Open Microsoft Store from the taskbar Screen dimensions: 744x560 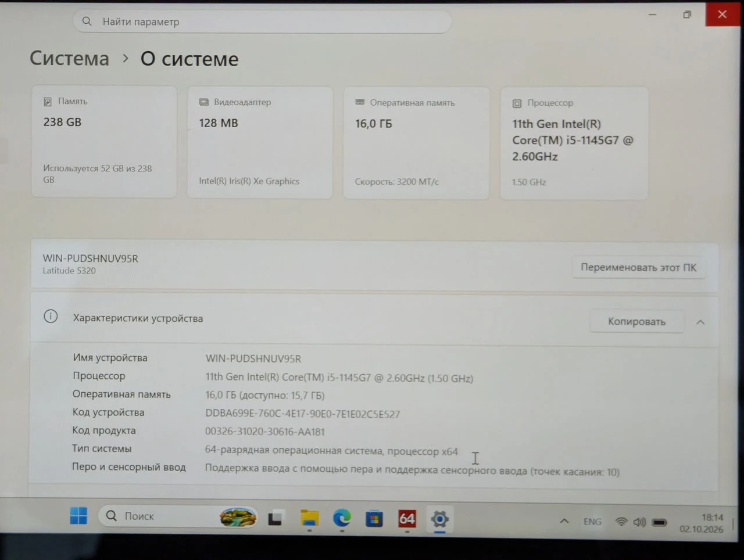coord(374,518)
